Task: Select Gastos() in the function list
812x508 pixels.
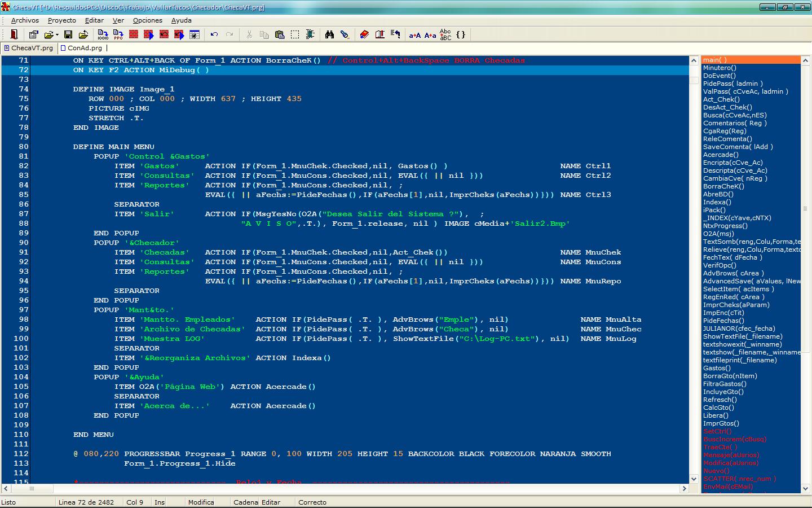Action: [x=717, y=368]
